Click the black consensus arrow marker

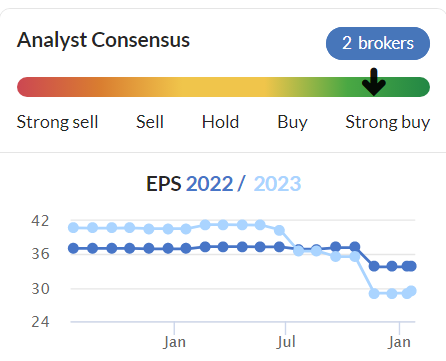[374, 82]
